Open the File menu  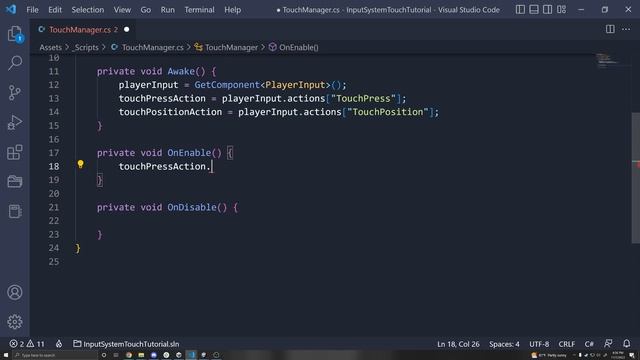coord(32,10)
